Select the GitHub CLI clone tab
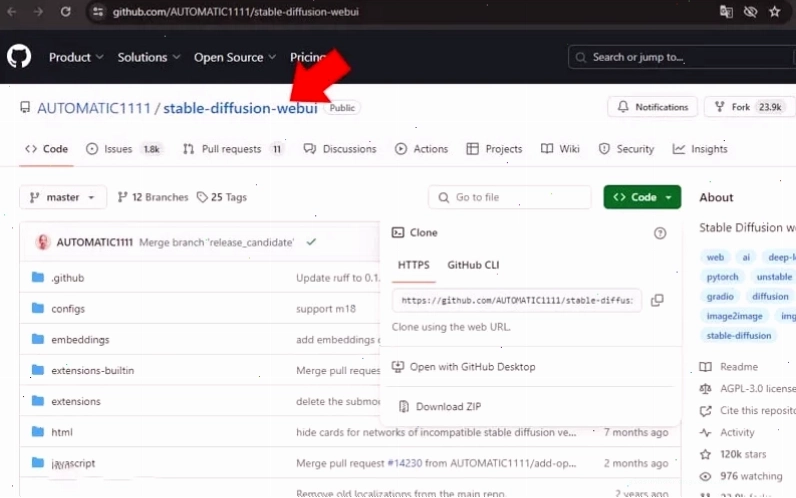The width and height of the screenshot is (796, 498). tap(473, 265)
